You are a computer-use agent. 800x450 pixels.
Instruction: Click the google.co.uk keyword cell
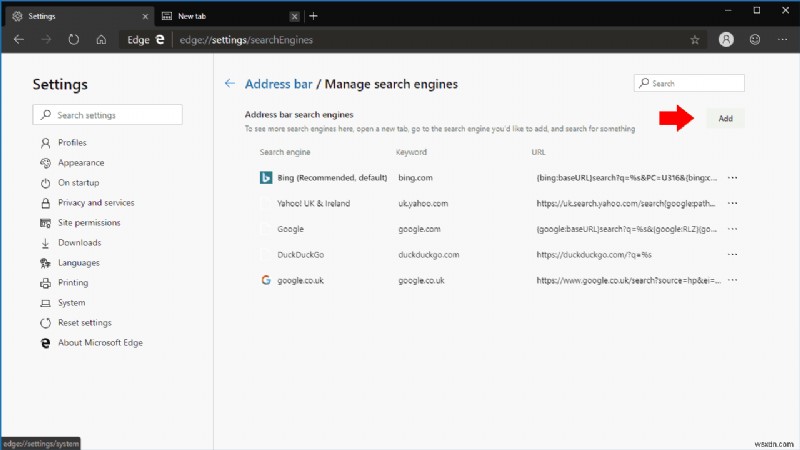421,280
